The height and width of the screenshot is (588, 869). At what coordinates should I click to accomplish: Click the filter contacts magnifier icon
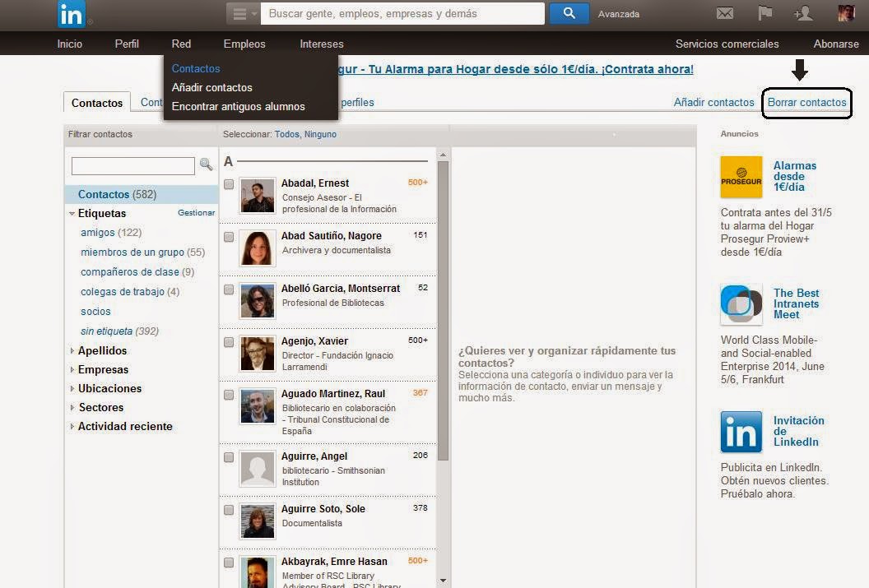pos(206,165)
